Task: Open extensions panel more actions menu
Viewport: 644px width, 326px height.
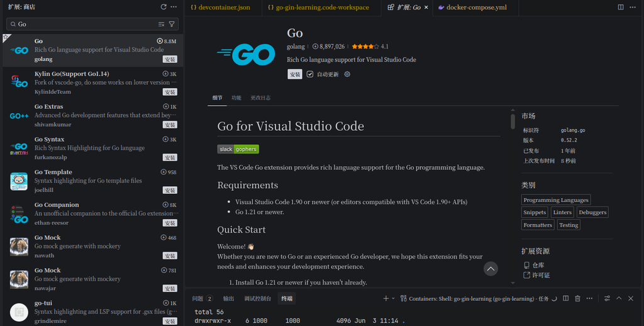Action: click(174, 7)
